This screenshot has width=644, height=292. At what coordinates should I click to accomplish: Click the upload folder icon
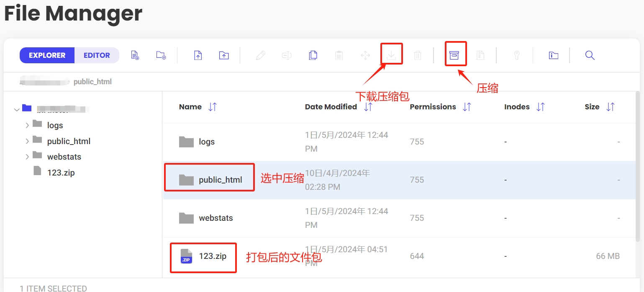click(224, 55)
